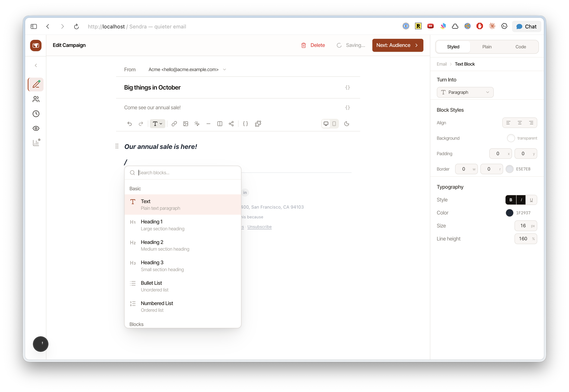The width and height of the screenshot is (569, 392).
Task: Select the Bullet List block option
Action: click(x=183, y=286)
